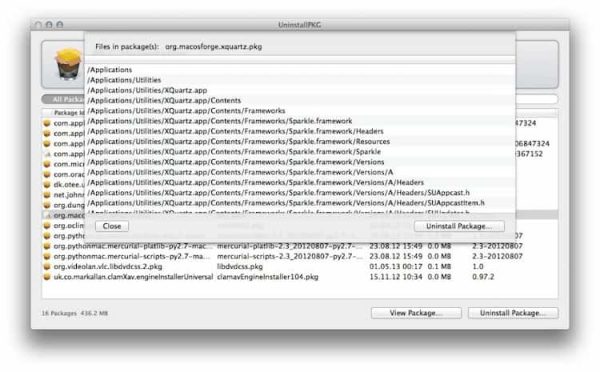Click the clamavEngineInstaller104.pkg file name cell

click(x=267, y=277)
